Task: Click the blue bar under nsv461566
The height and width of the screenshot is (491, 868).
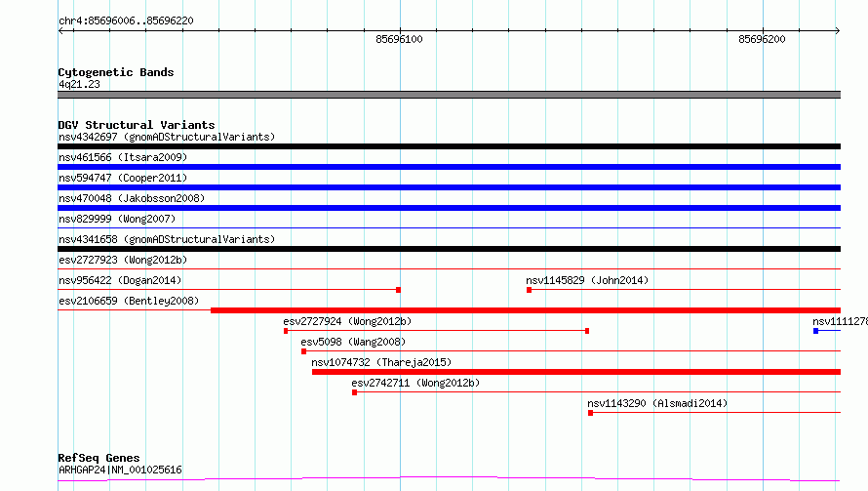Action: pos(449,167)
